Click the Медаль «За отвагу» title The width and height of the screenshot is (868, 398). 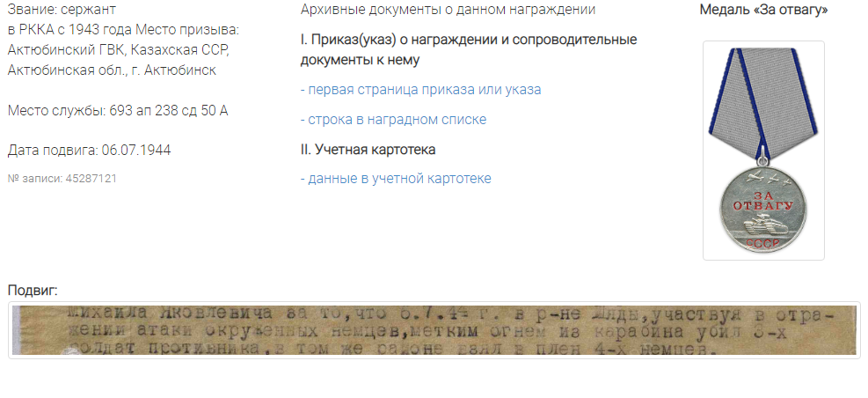point(763,10)
